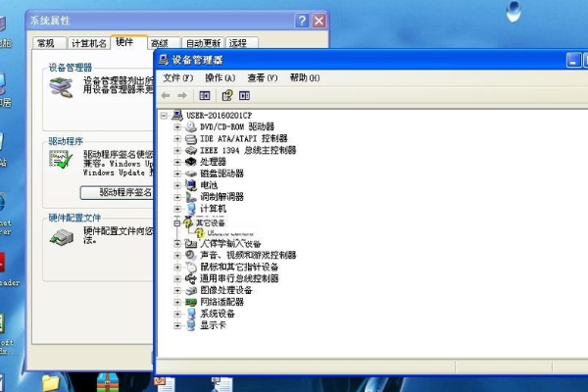Screen dimensions: 588x392
Task: Open the 帮助(H) menu
Action: (x=305, y=77)
